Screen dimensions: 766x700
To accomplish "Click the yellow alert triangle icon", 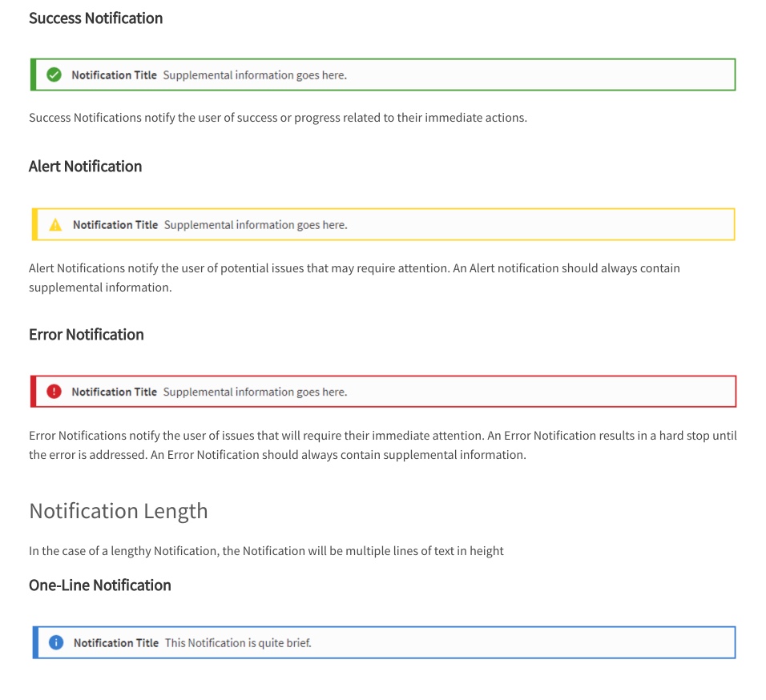I will pos(55,225).
